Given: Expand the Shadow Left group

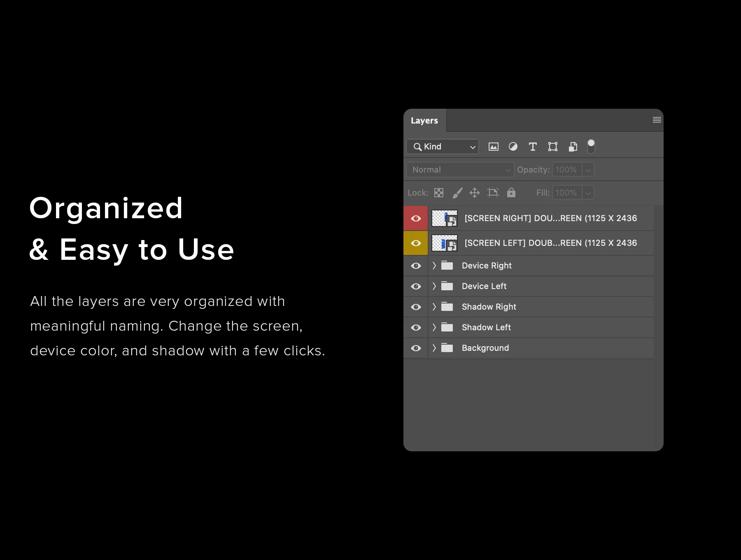Looking at the screenshot, I should pyautogui.click(x=434, y=327).
